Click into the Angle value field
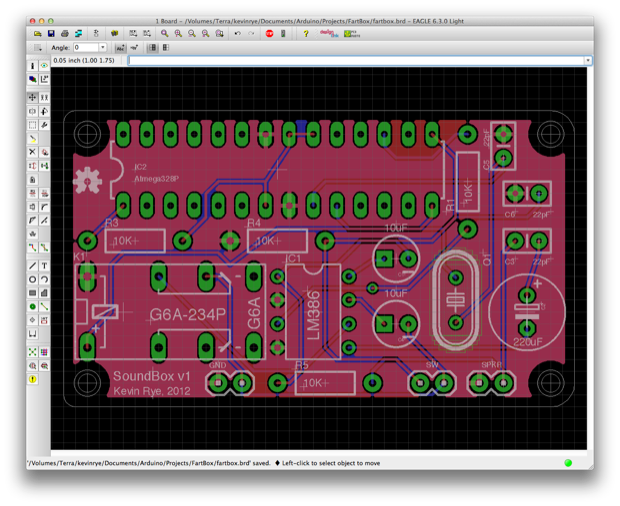 click(x=86, y=47)
